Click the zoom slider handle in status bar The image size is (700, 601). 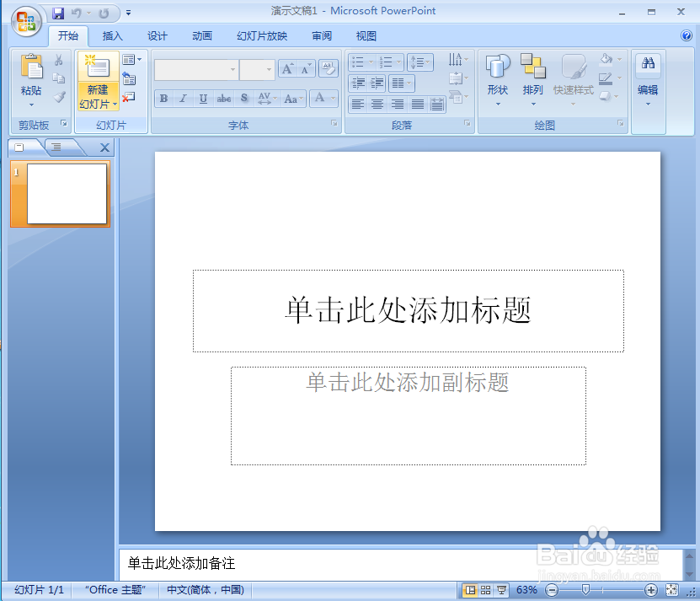585,590
